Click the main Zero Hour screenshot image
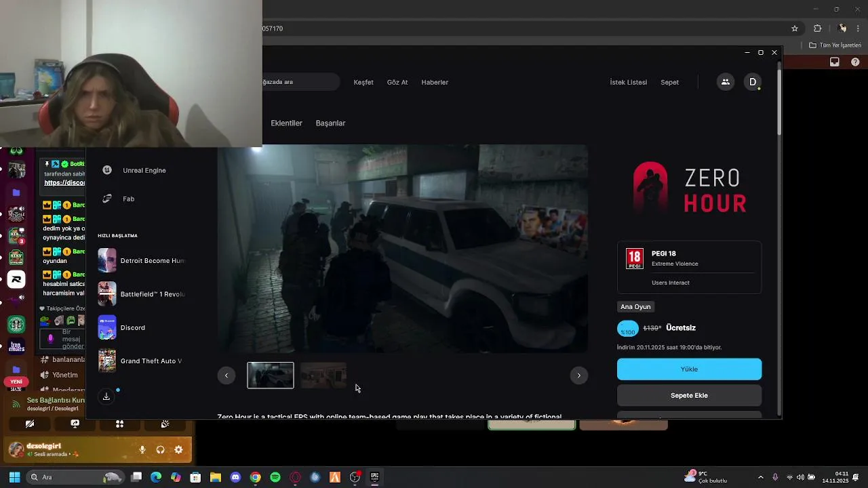This screenshot has height=488, width=868. [403, 249]
